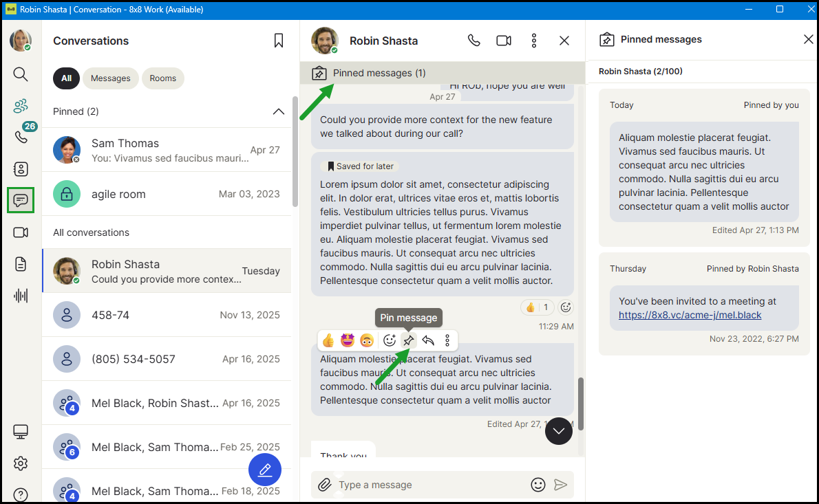Image resolution: width=819 pixels, height=504 pixels.
Task: Open Mel Black, Robin Shasta group Apr 16
Action: pyautogui.click(x=167, y=403)
